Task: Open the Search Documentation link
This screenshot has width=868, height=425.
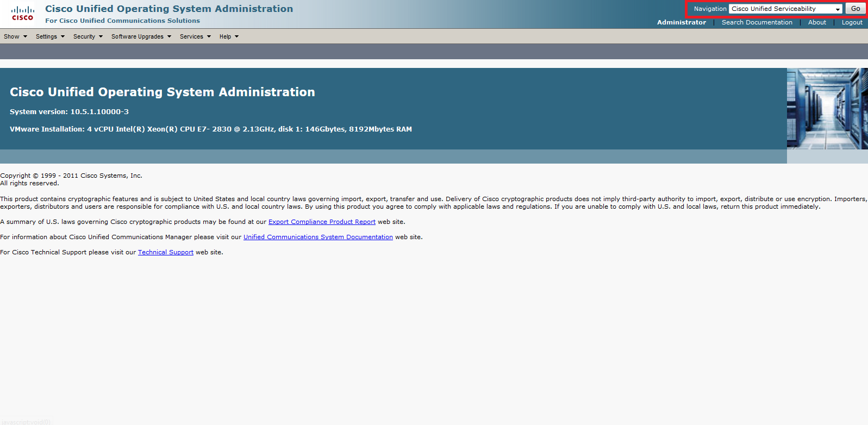Action: click(x=757, y=22)
